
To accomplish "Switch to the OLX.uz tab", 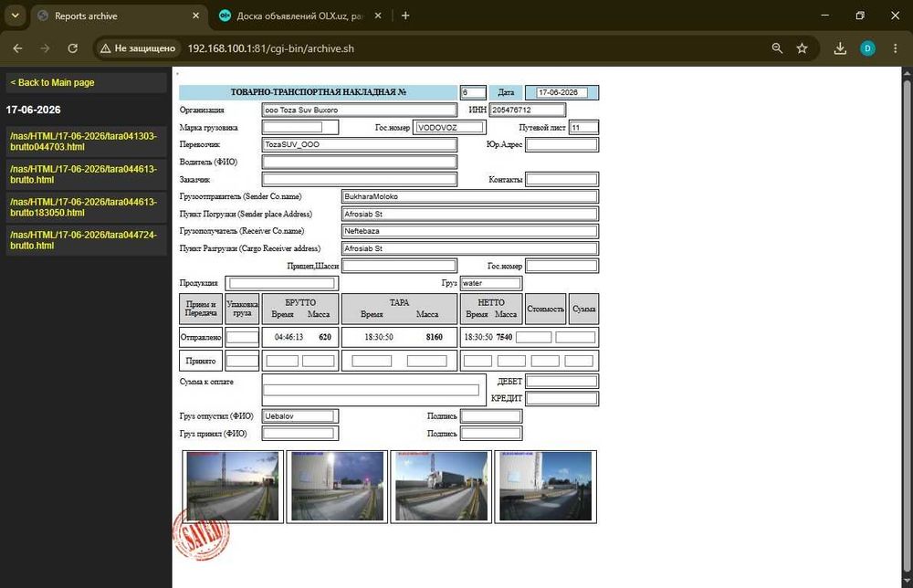I will (x=299, y=16).
